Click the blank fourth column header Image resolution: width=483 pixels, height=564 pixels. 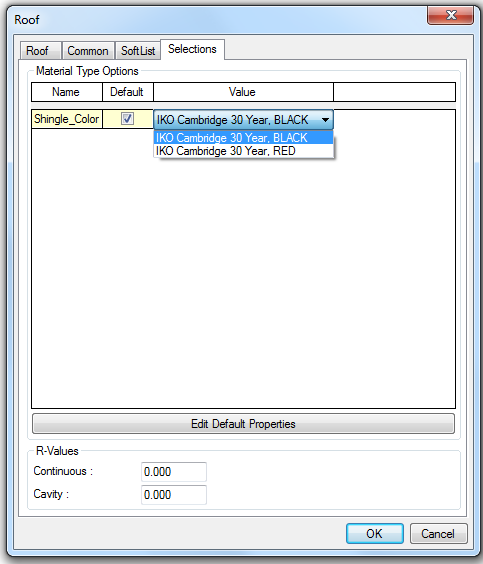[394, 92]
